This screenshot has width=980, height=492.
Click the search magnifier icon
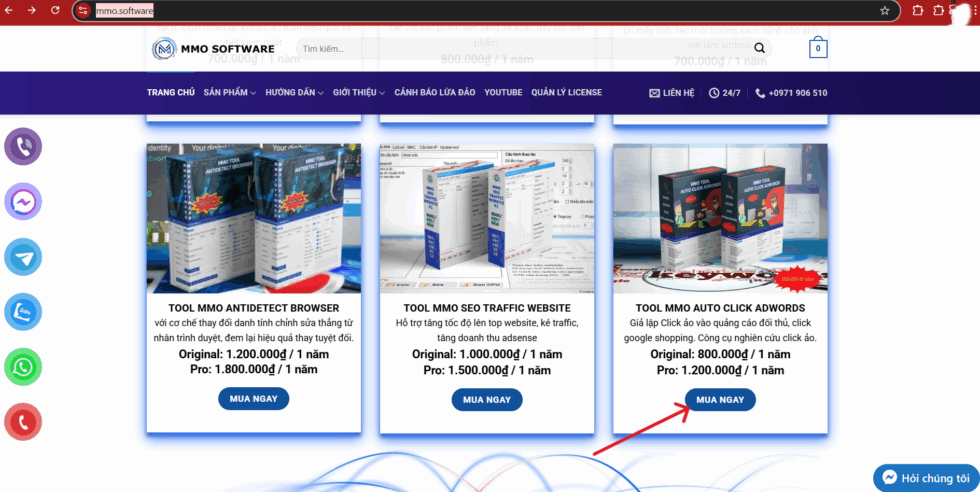click(759, 49)
